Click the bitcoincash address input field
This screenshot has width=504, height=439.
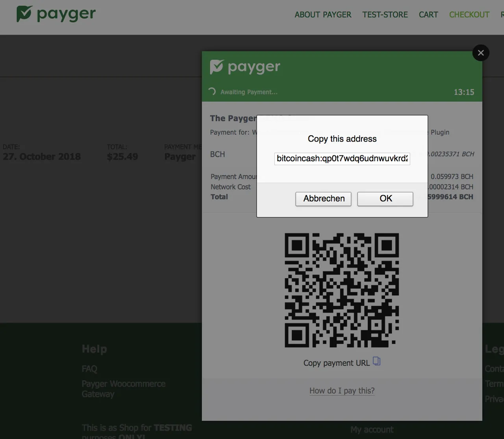pyautogui.click(x=342, y=159)
